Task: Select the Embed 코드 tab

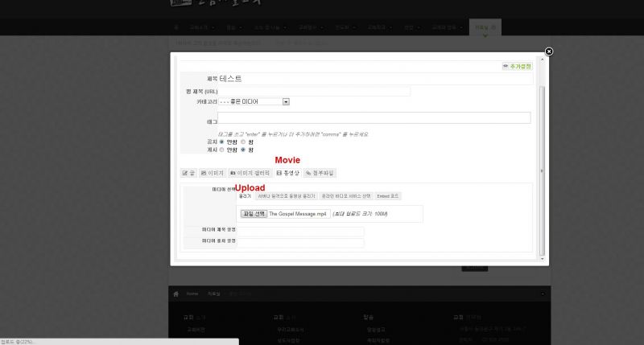Action: point(388,196)
